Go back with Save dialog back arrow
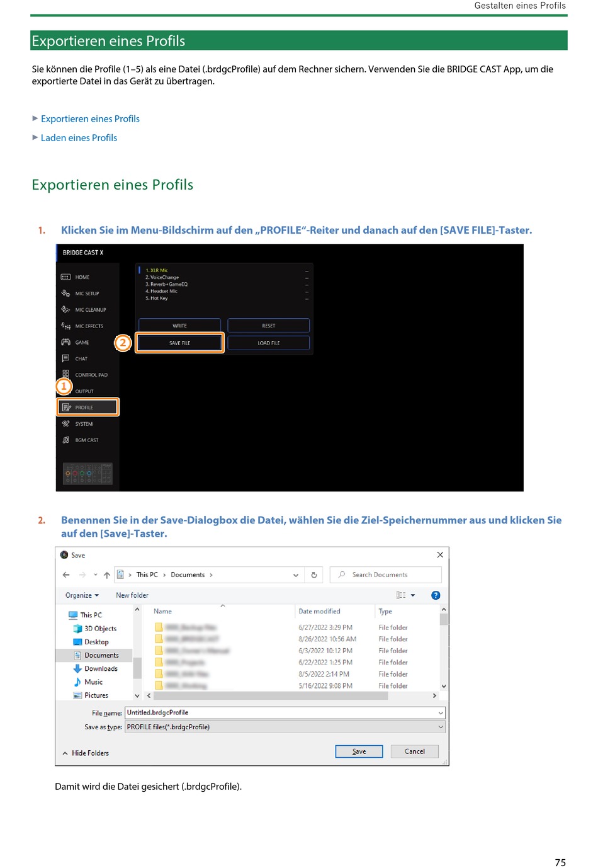This screenshot has width=598, height=868. point(66,574)
